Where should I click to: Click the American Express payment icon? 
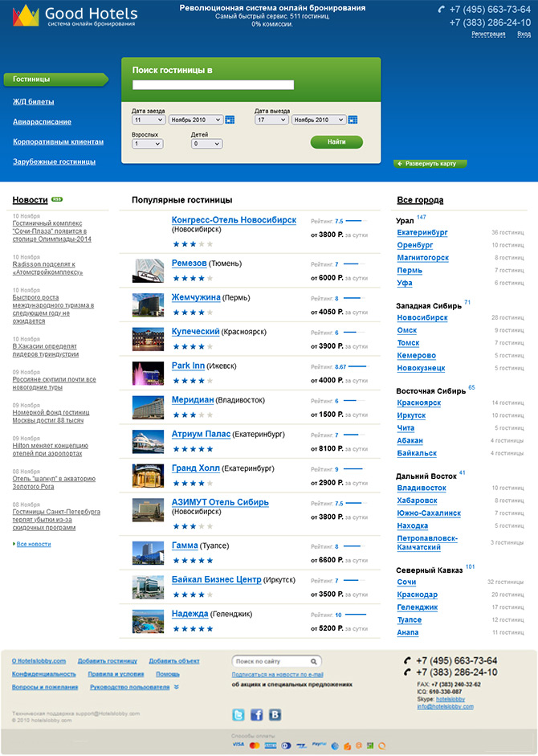(x=271, y=746)
